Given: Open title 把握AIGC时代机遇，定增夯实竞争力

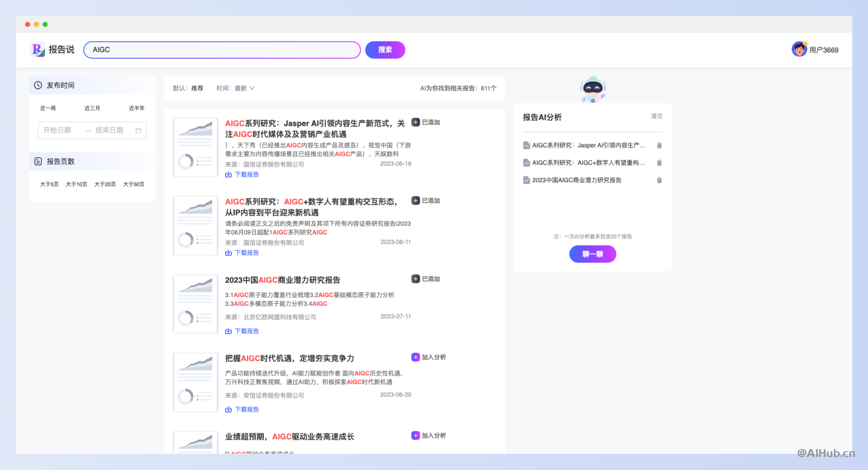Looking at the screenshot, I should point(290,359).
